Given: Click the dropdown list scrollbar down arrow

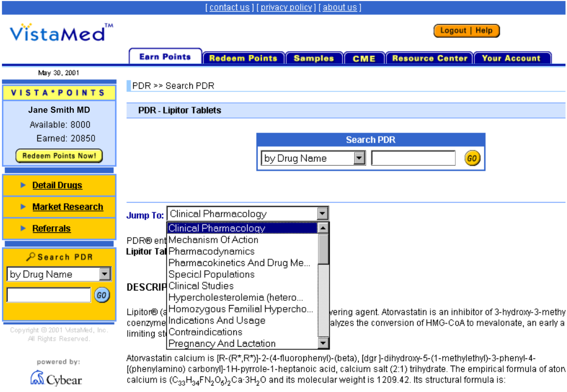Looking at the screenshot, I should [323, 343].
